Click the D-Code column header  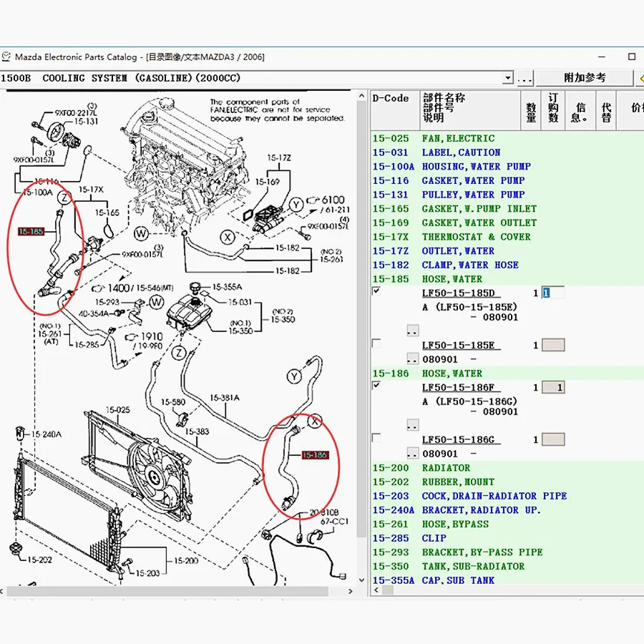(395, 110)
